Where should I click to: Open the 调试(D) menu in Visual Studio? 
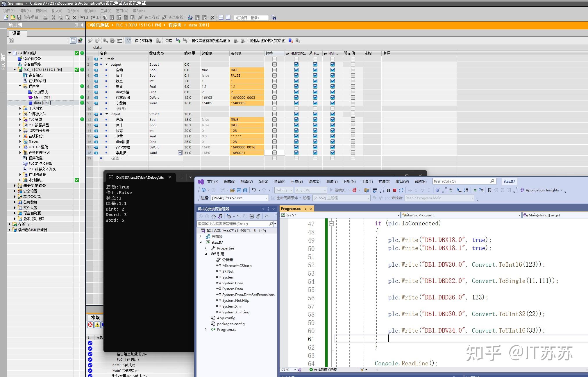click(x=314, y=182)
